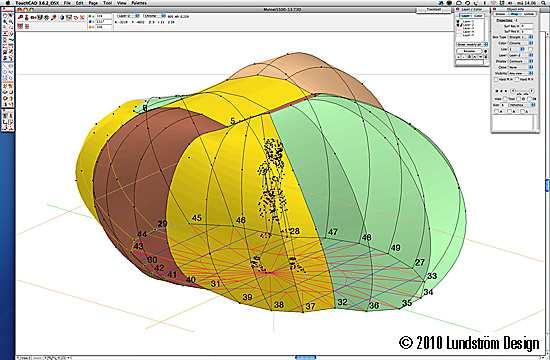550x360 pixels.
Task: Click the blue globe icon in toolbar
Action: point(62,18)
